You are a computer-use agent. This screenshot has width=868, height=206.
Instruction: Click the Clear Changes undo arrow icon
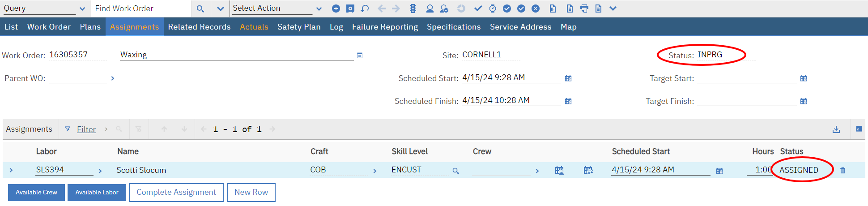click(365, 9)
